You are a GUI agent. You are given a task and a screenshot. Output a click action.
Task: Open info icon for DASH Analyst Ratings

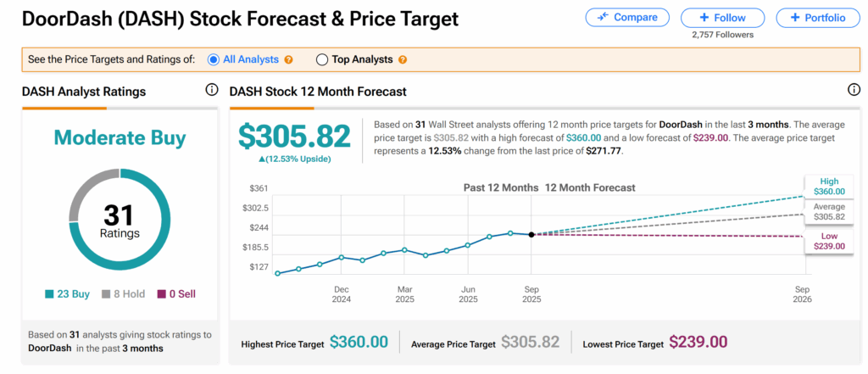click(x=211, y=91)
